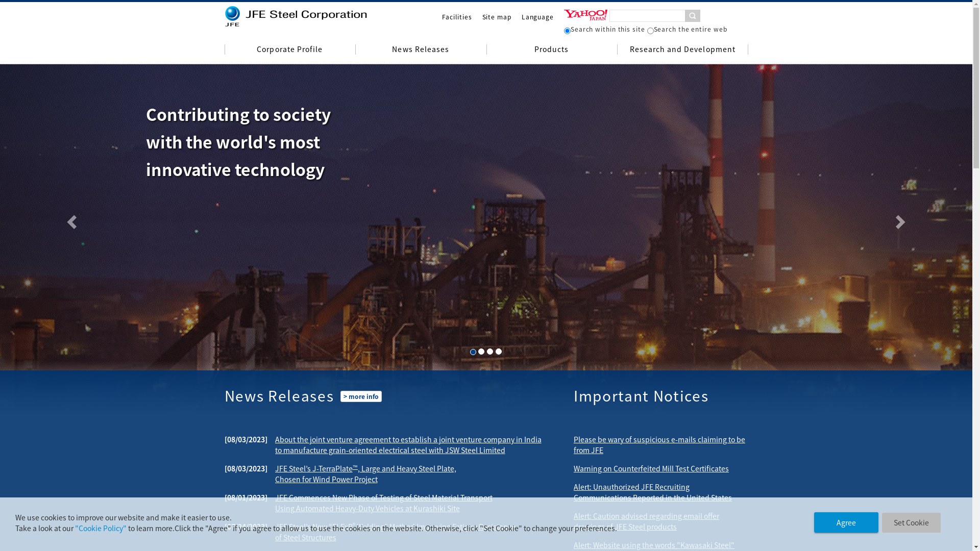Select 'Search the entire web' radio
Screen dimensions: 980x551
click(x=650, y=31)
